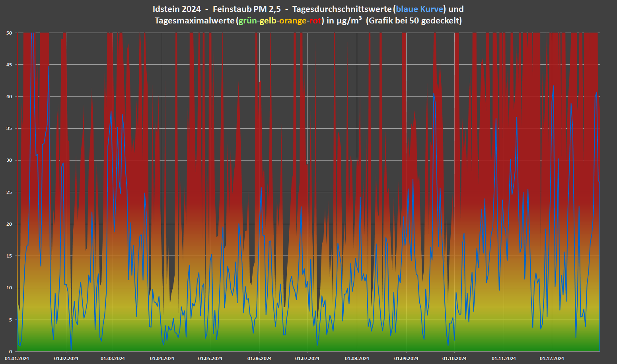Screen dimensions: 617x364
Task: Click the red word 'rot' in title
Action: pos(315,21)
